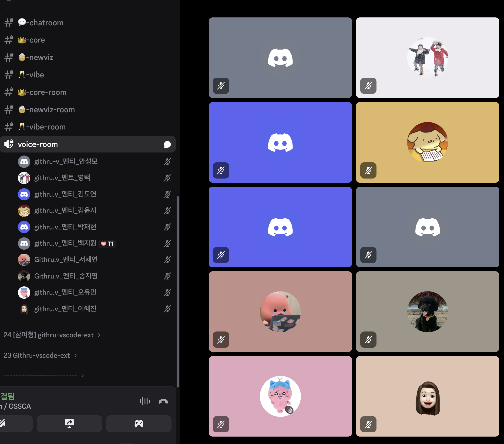Click muted mic icon beside githru.v_멘티_박재현
Viewport: 504px width, 444px height.
pyautogui.click(x=168, y=227)
